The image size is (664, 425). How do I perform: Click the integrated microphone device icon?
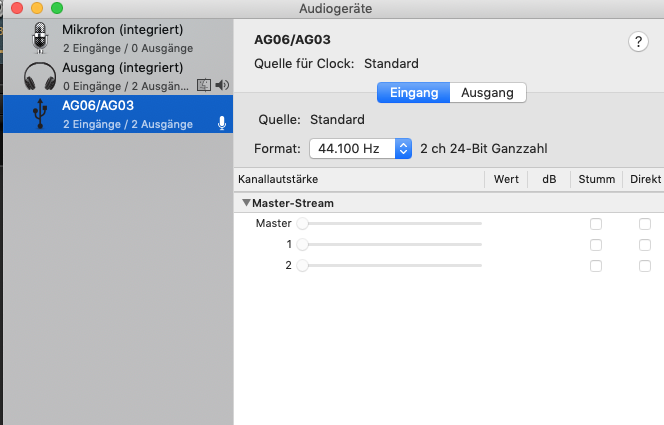click(40, 38)
